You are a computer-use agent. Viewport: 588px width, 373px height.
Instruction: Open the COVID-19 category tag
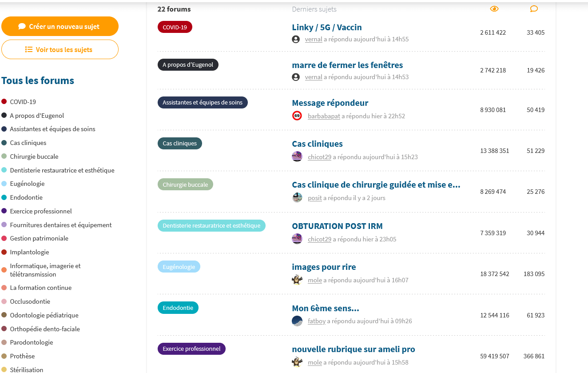pyautogui.click(x=175, y=27)
